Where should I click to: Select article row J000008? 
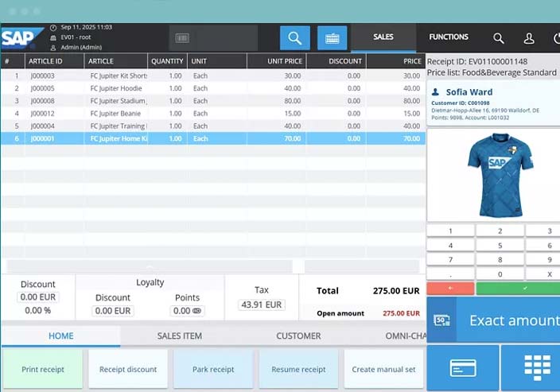pyautogui.click(x=213, y=101)
